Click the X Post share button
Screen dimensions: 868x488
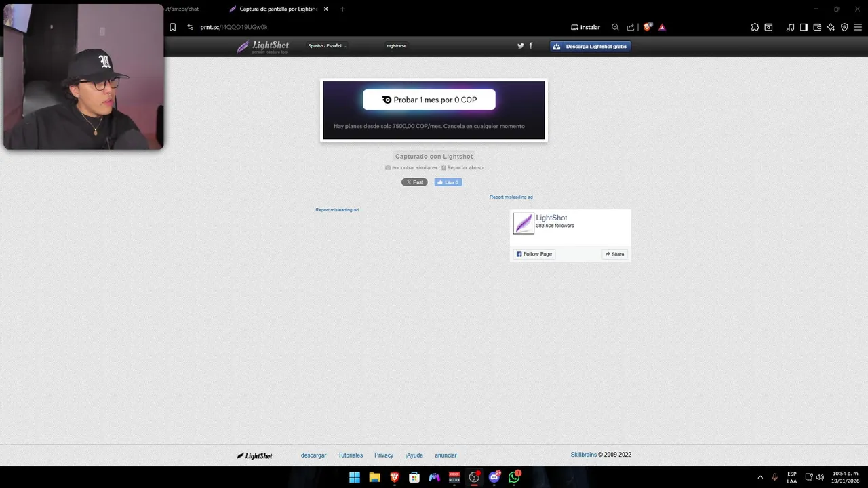click(x=414, y=182)
